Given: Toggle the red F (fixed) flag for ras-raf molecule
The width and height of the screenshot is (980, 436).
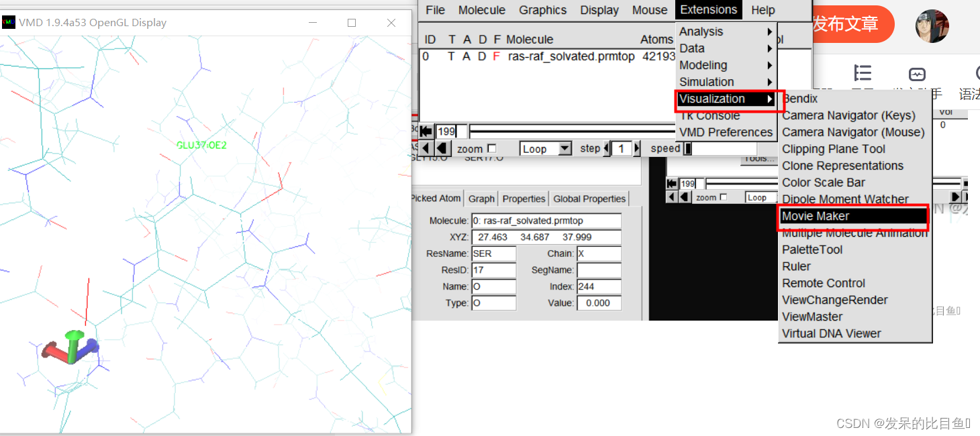Looking at the screenshot, I should 496,56.
